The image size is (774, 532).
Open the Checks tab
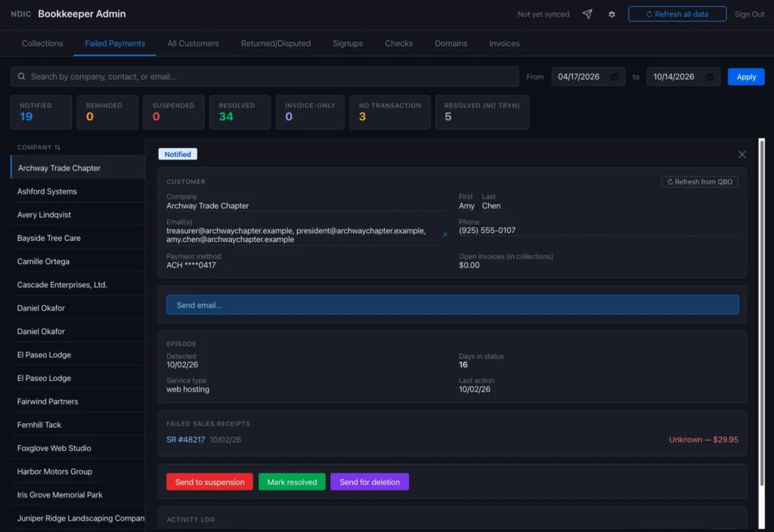click(398, 43)
